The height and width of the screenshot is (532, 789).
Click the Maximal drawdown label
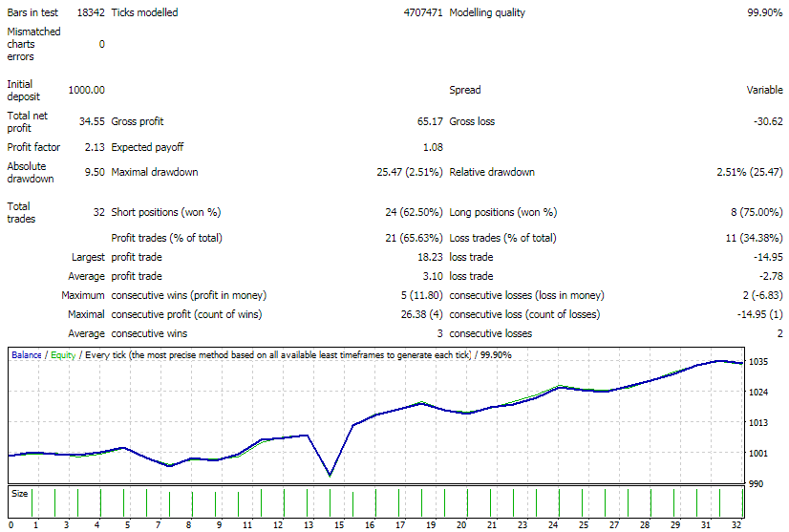tap(155, 172)
